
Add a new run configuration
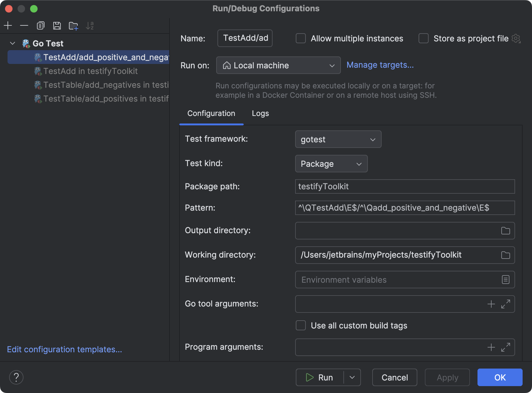(x=8, y=25)
